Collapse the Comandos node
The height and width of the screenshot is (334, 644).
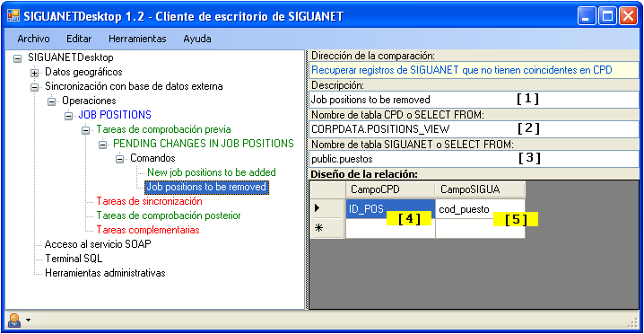click(x=119, y=159)
